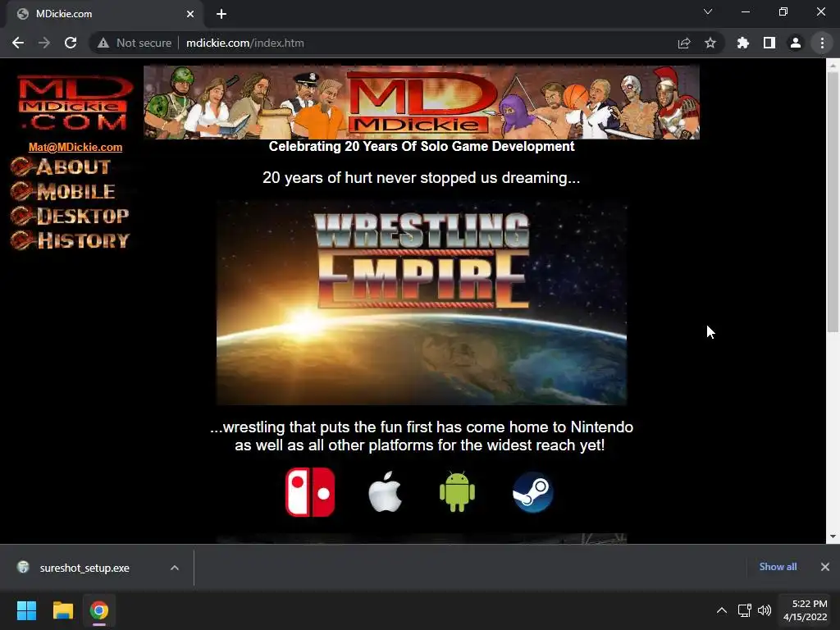Expand options for sureshot_setup.exe download
Viewport: 840px width, 630px height.
pos(175,568)
